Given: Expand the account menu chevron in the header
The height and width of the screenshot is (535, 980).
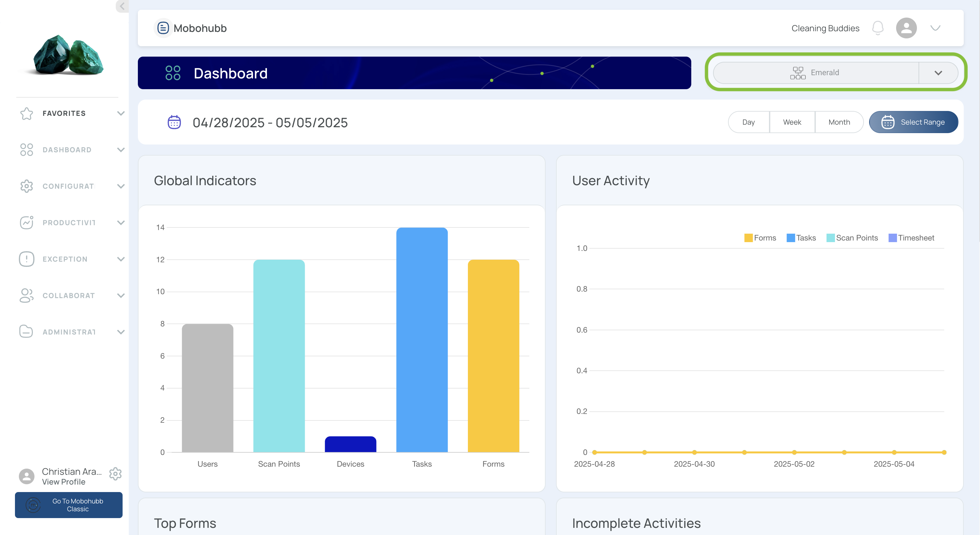Looking at the screenshot, I should pos(935,28).
